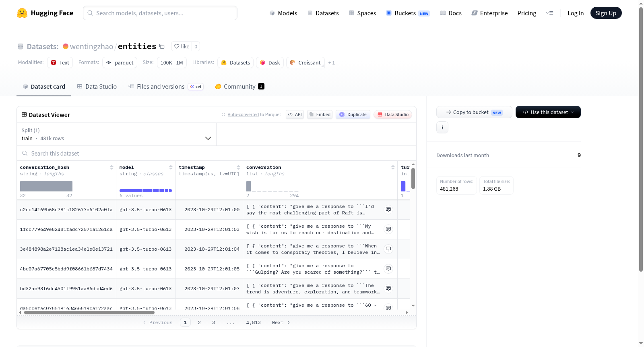Image resolution: width=644 pixels, height=347 pixels.
Task: Go to Datasets in top navigation
Action: [x=323, y=13]
